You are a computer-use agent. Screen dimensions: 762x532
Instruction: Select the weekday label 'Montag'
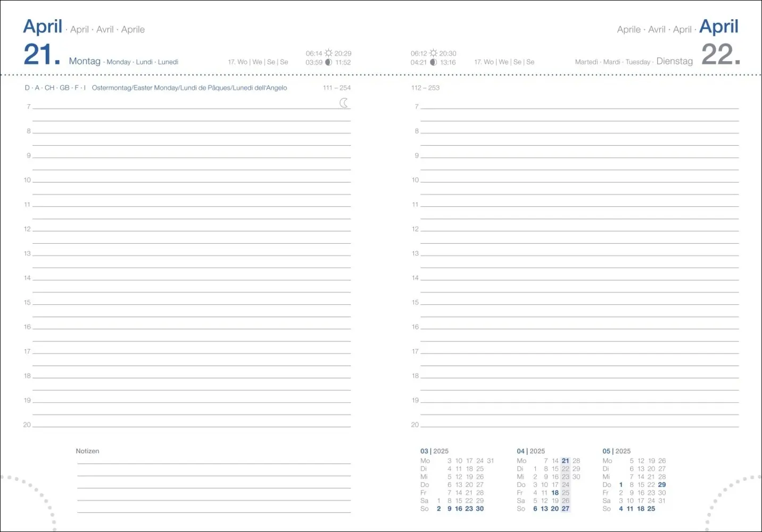pos(85,61)
